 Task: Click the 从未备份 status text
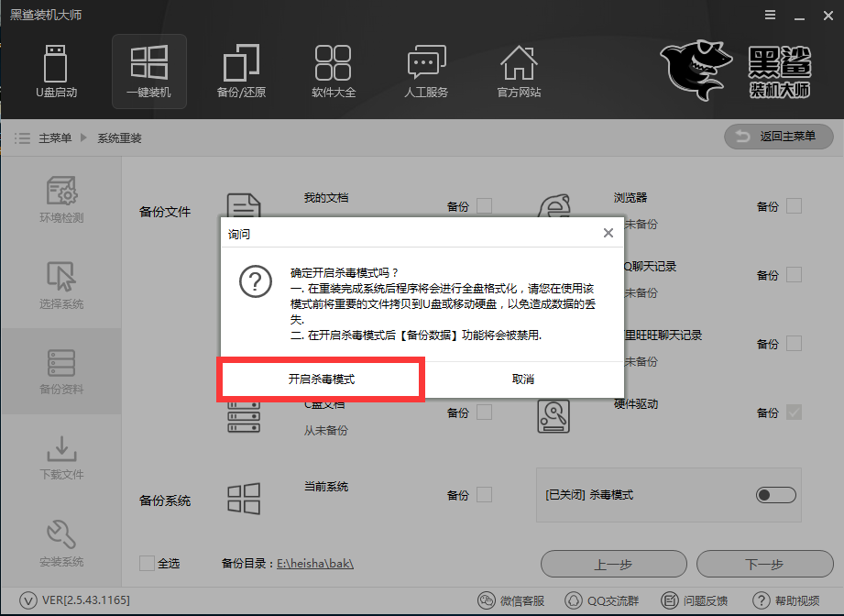(325, 430)
